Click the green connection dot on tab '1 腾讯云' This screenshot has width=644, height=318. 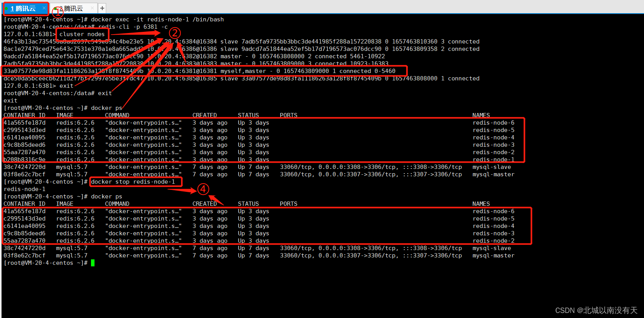pyautogui.click(x=7, y=8)
